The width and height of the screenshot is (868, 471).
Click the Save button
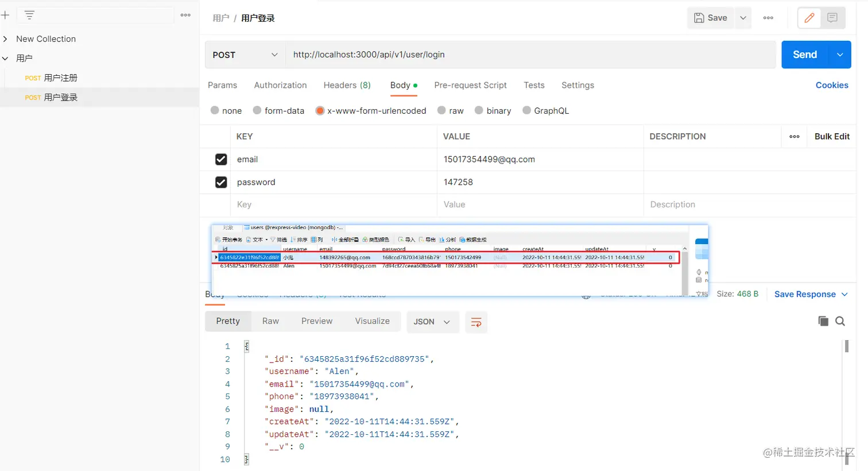tap(711, 18)
